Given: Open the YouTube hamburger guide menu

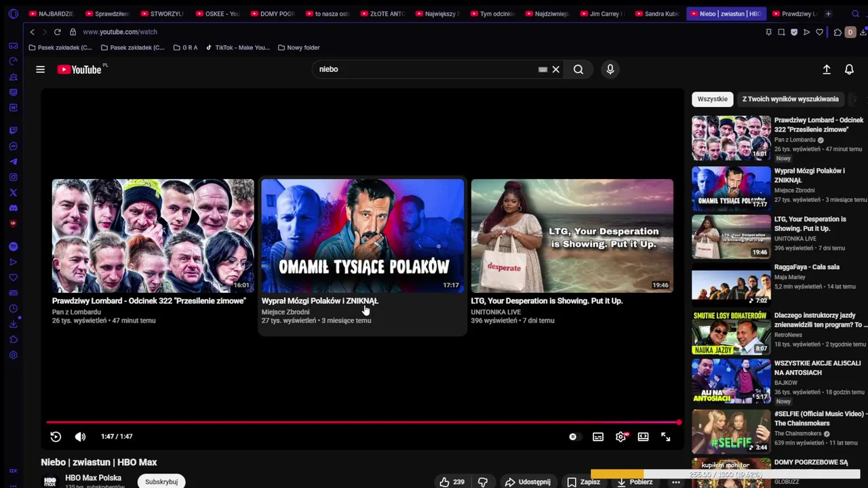Looking at the screenshot, I should point(40,69).
